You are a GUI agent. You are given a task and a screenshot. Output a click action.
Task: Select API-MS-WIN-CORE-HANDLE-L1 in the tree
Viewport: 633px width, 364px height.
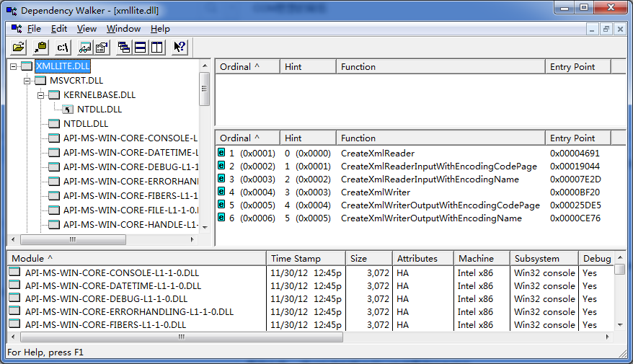[x=130, y=225]
